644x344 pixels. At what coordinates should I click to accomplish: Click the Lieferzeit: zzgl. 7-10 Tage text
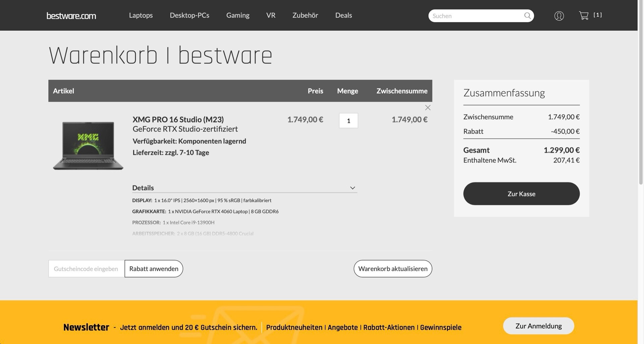click(x=171, y=152)
